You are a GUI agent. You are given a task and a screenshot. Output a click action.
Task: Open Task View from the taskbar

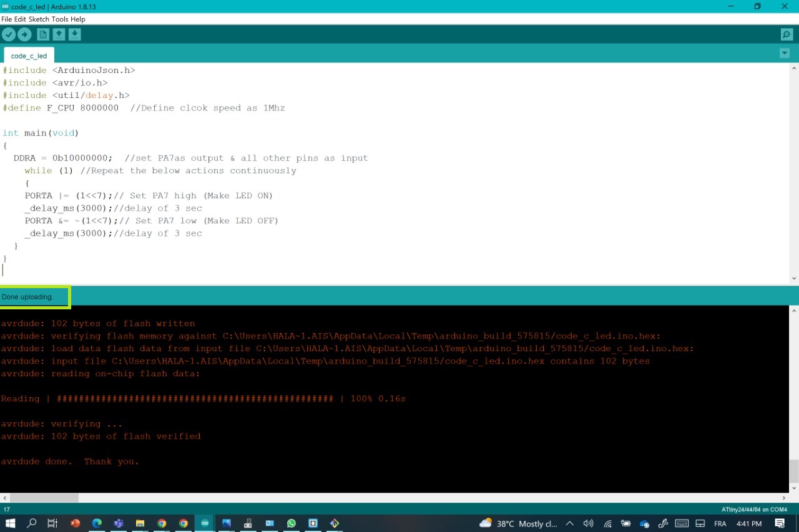click(x=52, y=523)
